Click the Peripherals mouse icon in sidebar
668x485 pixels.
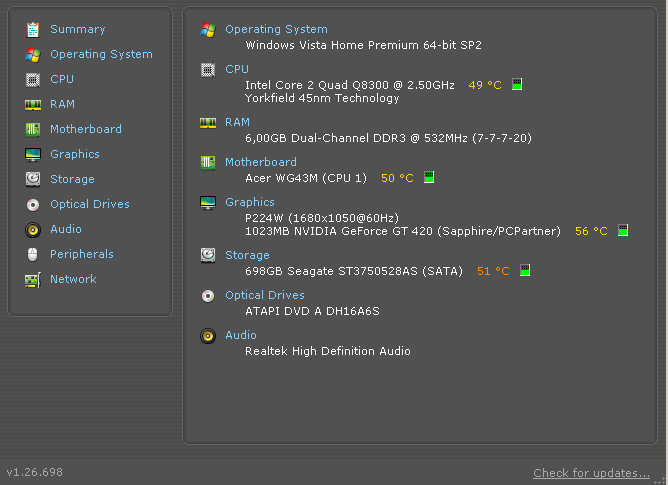(x=33, y=254)
